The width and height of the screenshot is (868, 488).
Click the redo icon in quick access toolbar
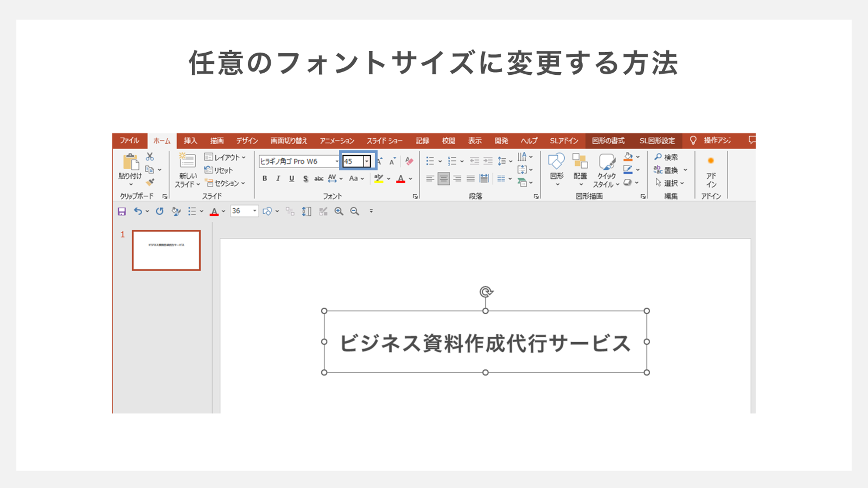[160, 211]
